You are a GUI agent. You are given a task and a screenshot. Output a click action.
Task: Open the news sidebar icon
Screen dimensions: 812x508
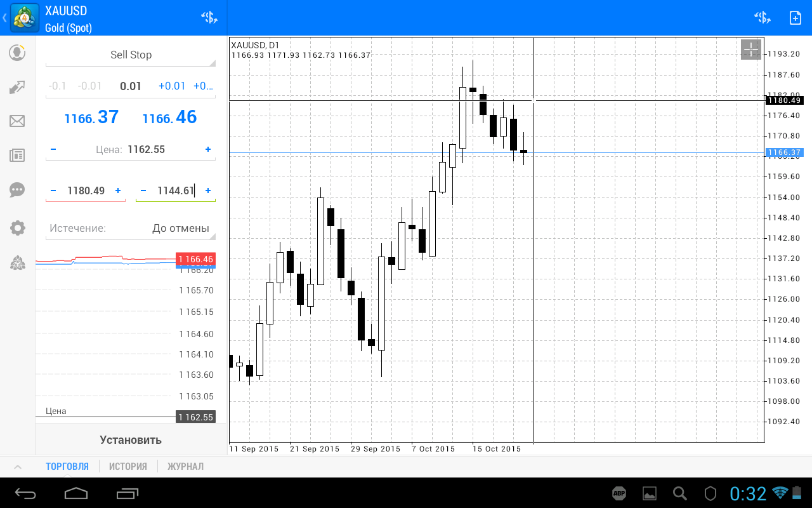coord(17,156)
